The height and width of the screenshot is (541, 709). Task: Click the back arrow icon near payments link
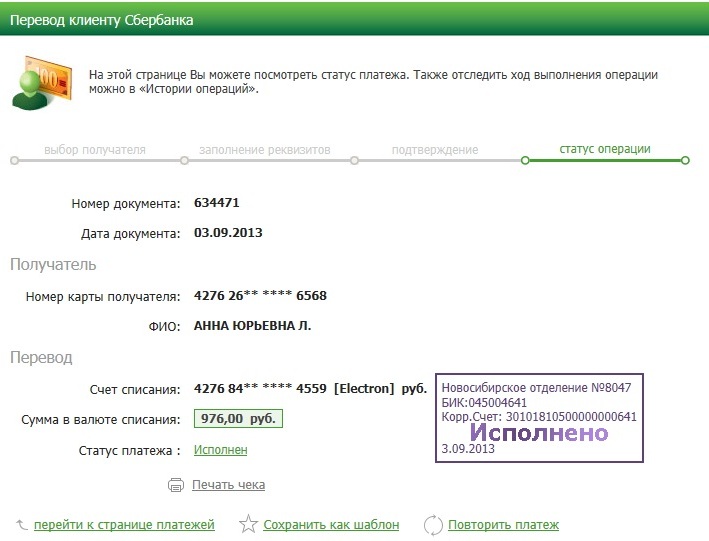pos(21,524)
